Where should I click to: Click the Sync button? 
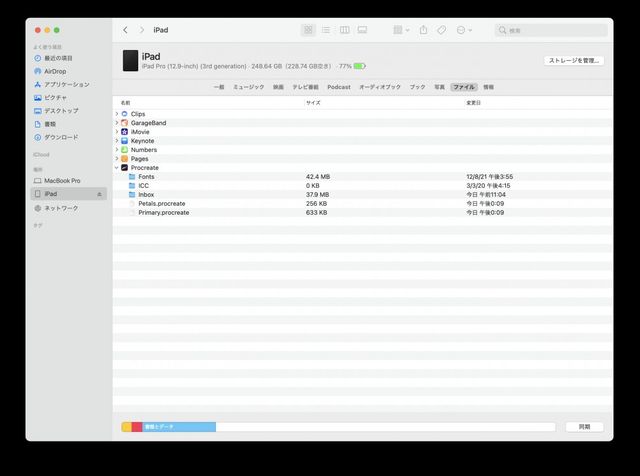584,427
